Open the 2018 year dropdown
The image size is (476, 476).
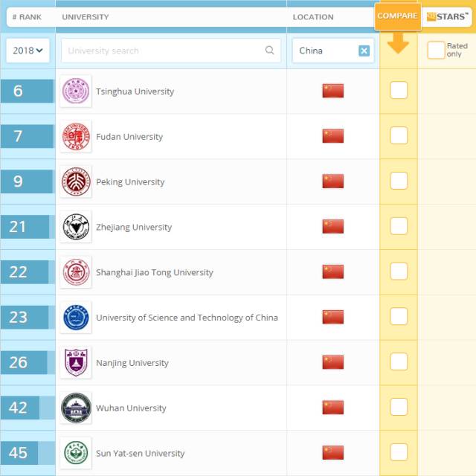pos(28,51)
